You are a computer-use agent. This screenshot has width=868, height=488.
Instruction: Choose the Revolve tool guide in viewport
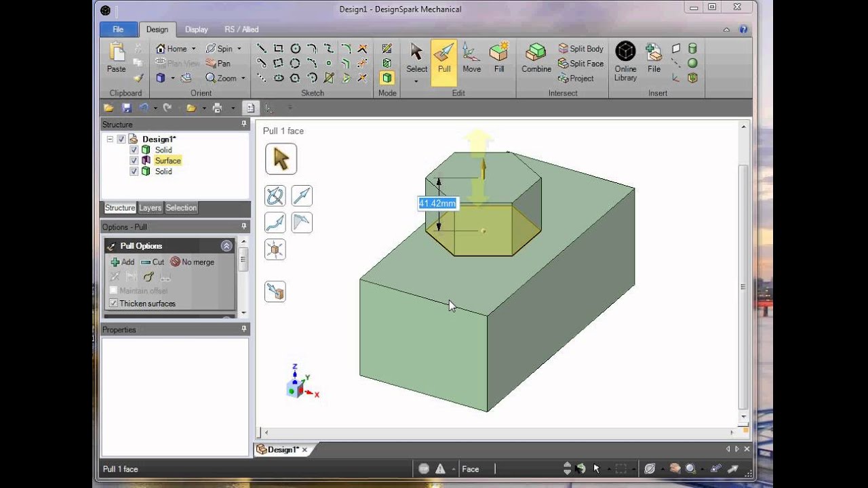tap(275, 196)
